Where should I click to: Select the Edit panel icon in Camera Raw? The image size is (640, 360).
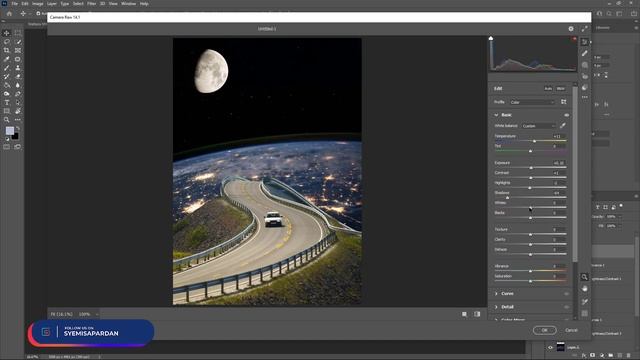[x=584, y=42]
